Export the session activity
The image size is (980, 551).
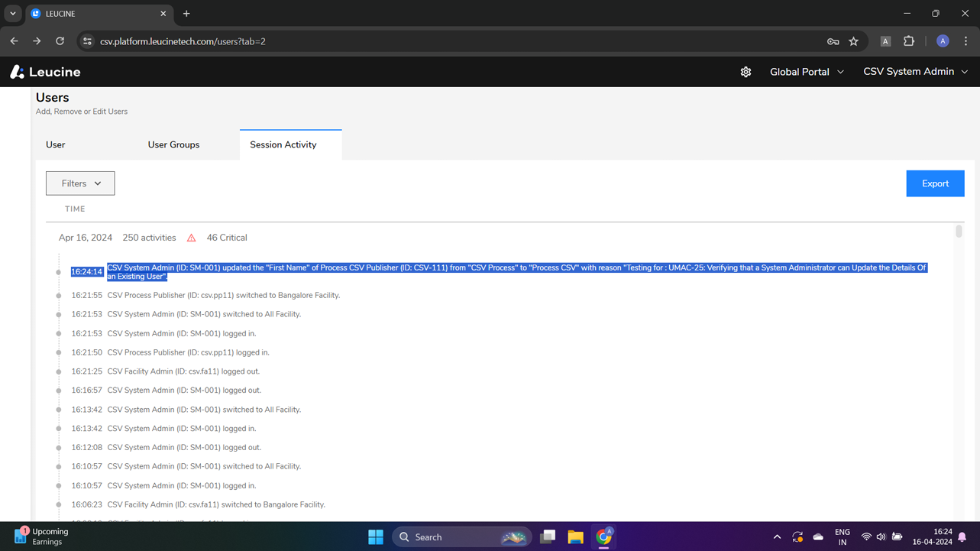click(x=935, y=183)
